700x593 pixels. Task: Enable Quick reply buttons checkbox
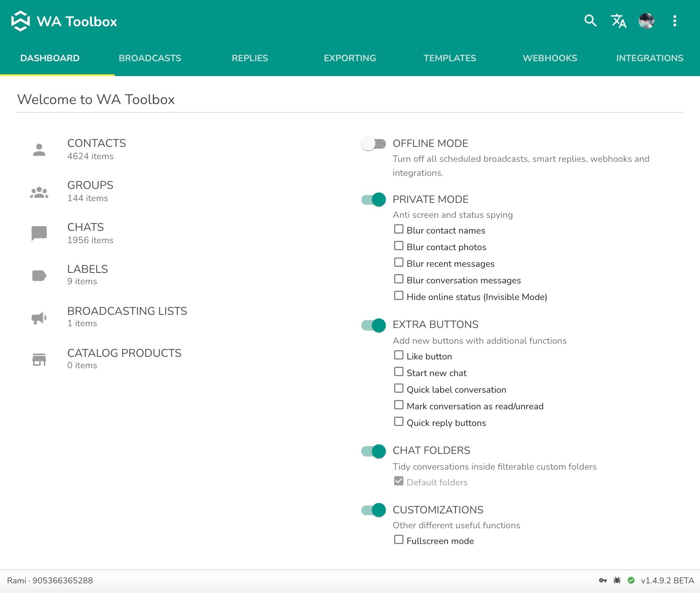point(399,422)
